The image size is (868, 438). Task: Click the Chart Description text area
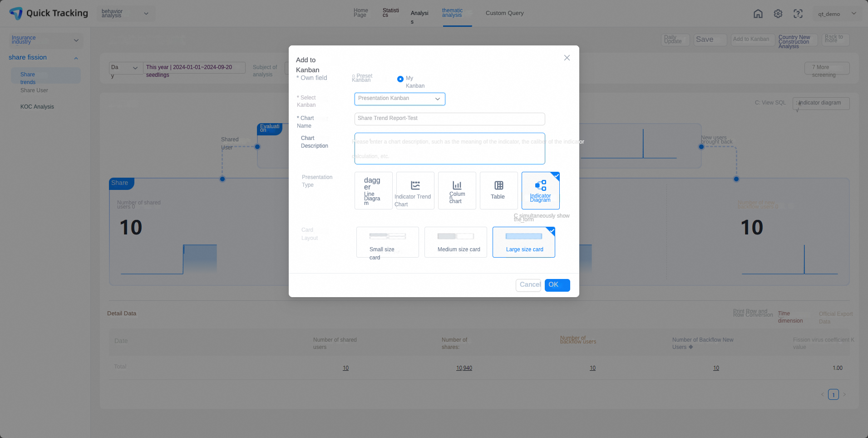pyautogui.click(x=450, y=149)
